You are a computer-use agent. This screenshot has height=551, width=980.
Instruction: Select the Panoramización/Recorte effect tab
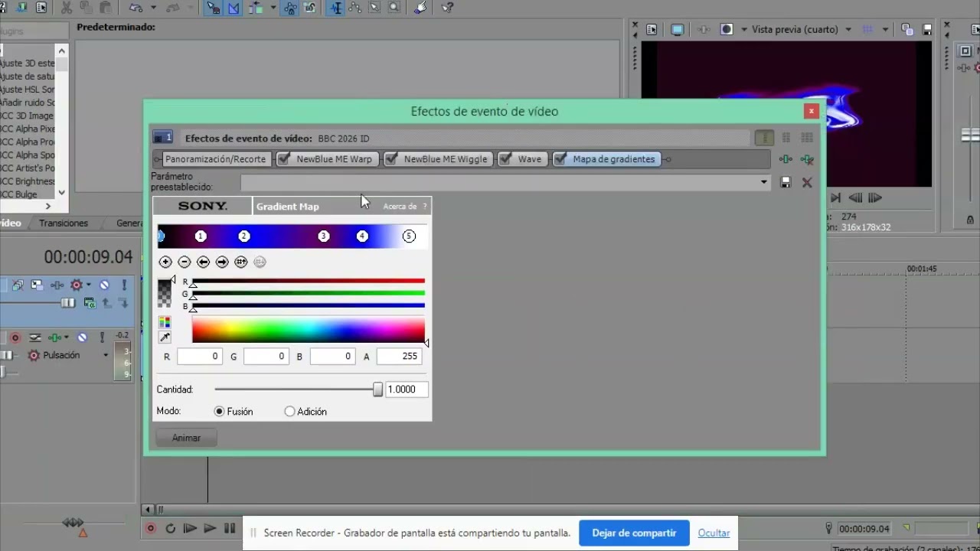coord(215,159)
